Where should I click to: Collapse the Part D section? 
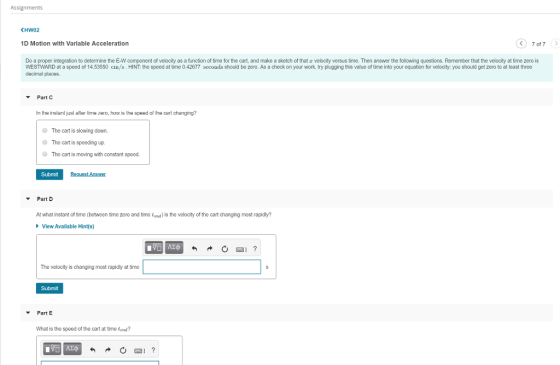coord(28,199)
